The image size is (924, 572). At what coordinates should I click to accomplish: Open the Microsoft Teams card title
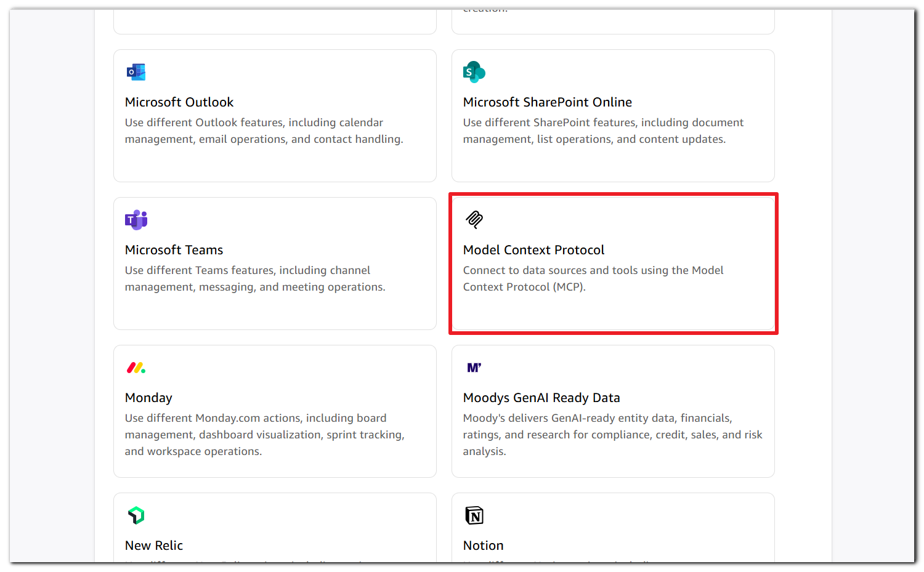pyautogui.click(x=174, y=250)
